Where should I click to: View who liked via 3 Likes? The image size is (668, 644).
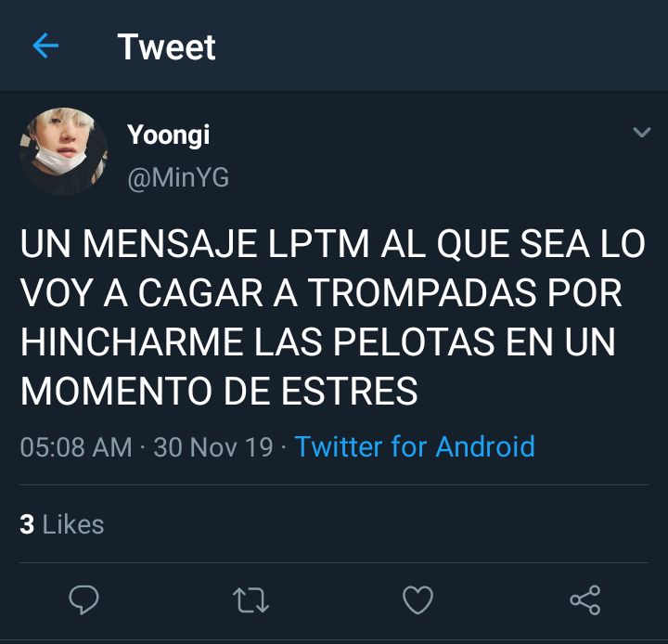click(62, 524)
